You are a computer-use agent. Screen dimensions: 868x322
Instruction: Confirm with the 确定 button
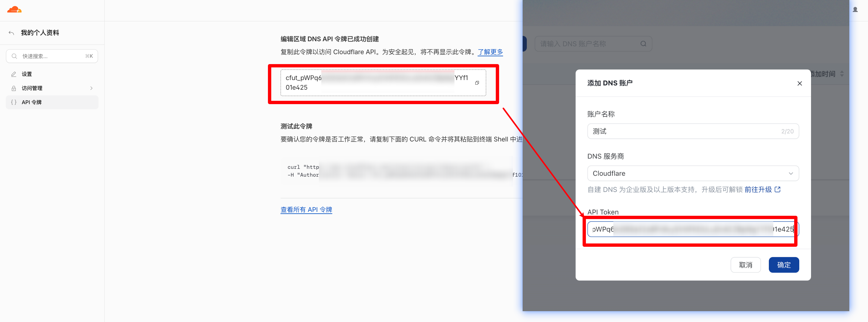[784, 265]
